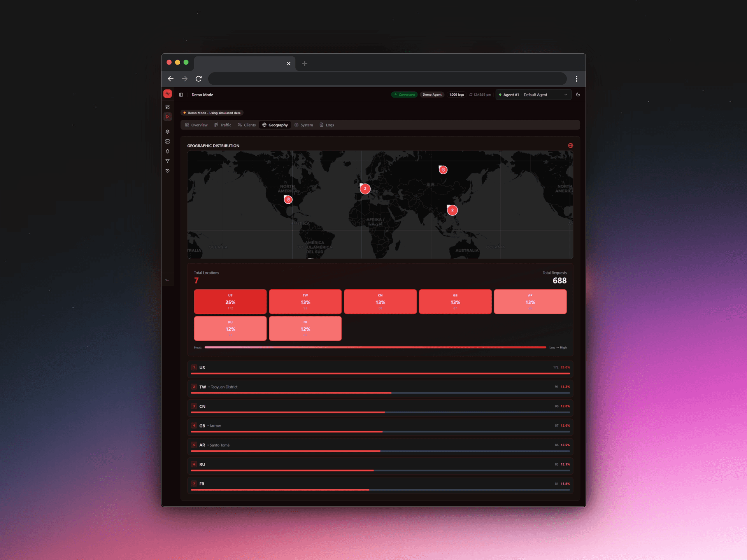Expand the v... item at sidebar bottom
The image size is (747, 560).
(167, 279)
